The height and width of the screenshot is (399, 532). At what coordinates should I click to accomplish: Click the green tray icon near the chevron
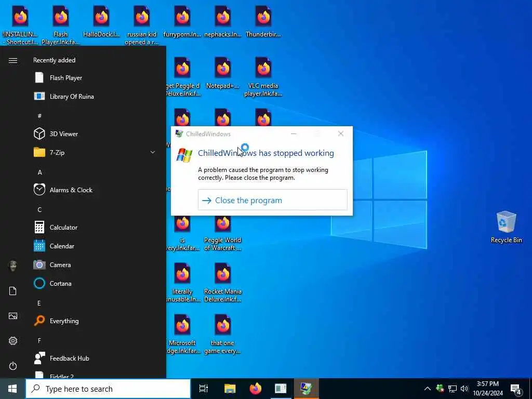pos(440,389)
